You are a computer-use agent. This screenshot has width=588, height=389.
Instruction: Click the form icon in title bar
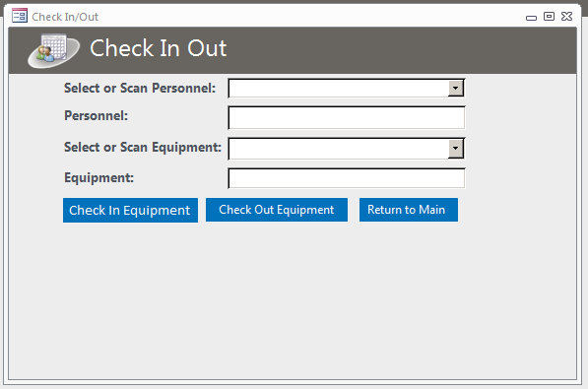coord(20,16)
